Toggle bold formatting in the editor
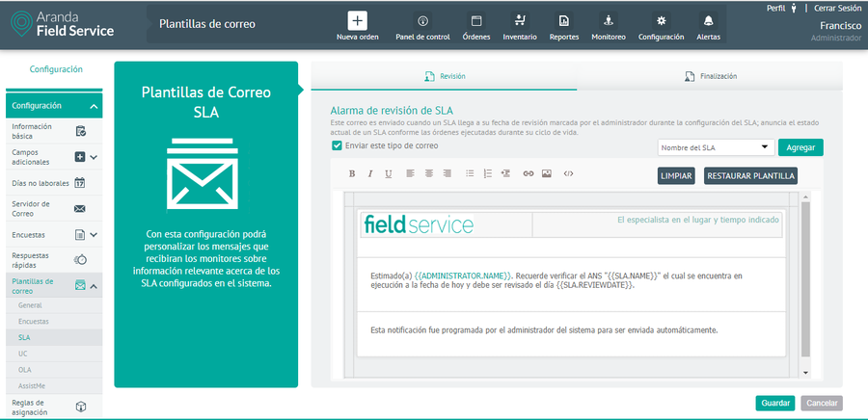 point(352,174)
